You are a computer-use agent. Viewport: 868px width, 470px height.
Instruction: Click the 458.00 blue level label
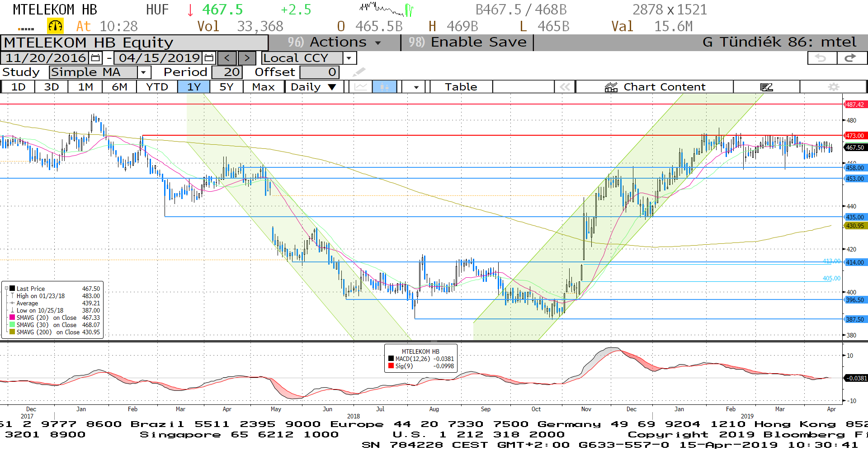tap(855, 168)
